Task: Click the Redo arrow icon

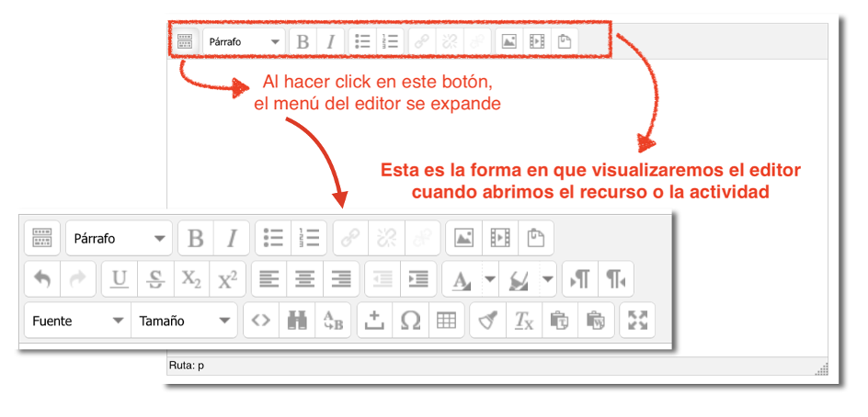Action: coord(78,280)
